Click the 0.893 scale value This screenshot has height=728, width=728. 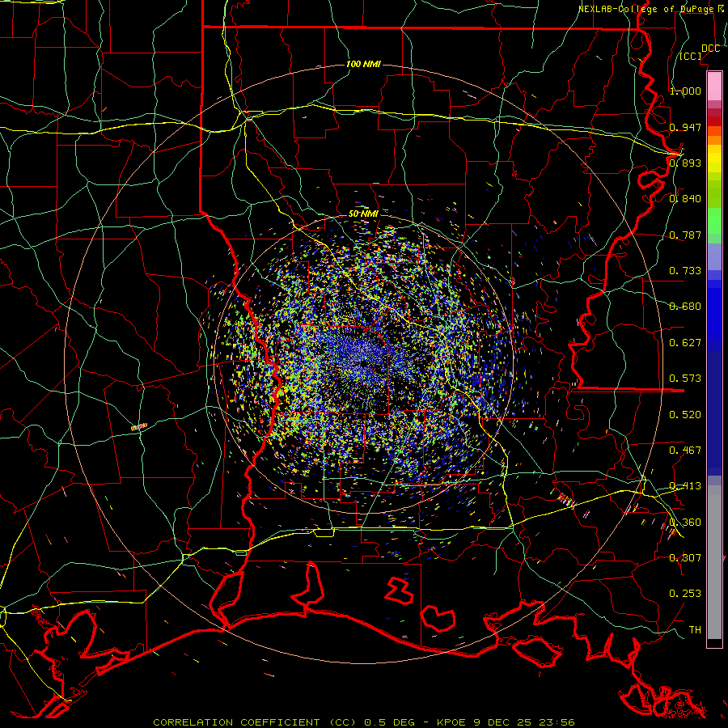(x=685, y=163)
